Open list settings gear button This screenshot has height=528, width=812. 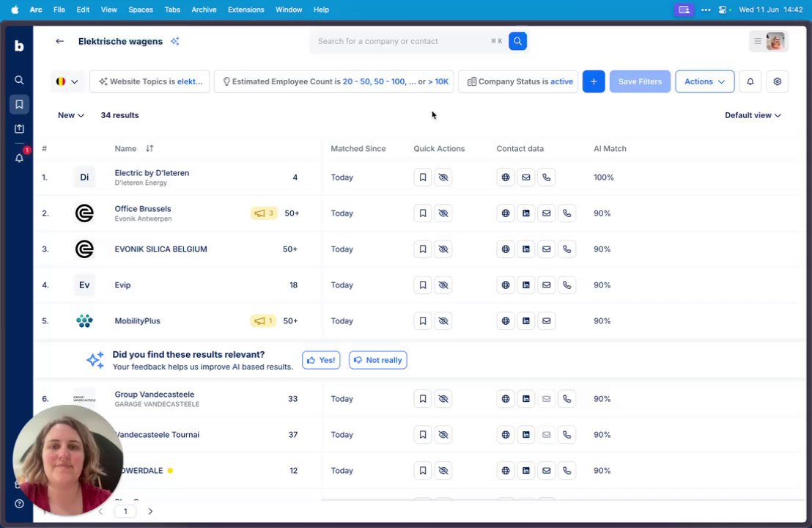tap(778, 81)
